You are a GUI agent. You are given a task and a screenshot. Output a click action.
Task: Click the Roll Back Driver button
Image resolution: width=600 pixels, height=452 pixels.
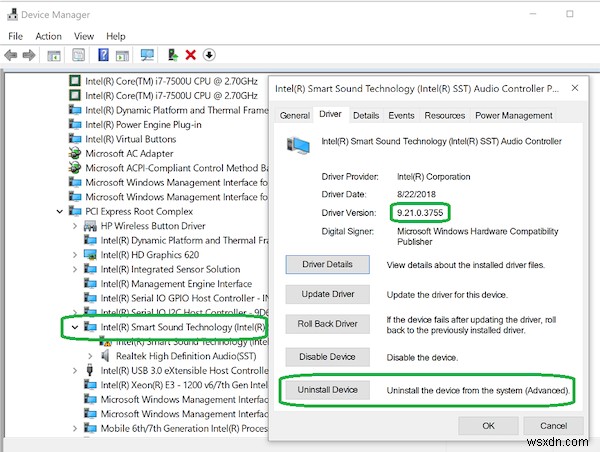(328, 324)
